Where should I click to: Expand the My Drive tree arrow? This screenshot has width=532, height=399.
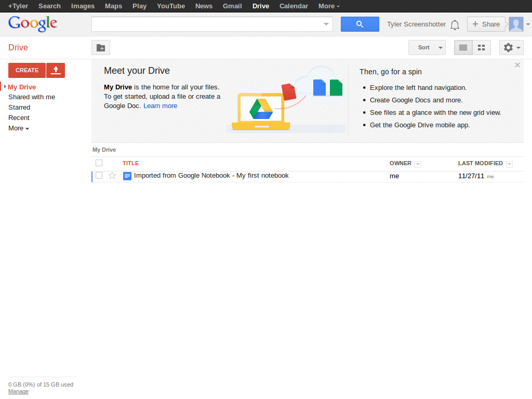(5, 87)
